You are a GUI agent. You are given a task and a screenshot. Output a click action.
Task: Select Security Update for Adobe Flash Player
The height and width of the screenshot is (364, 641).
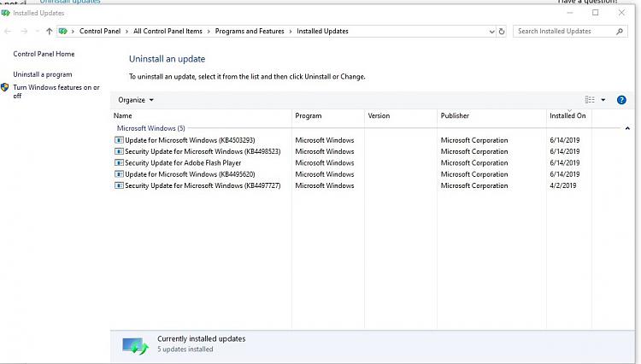click(x=183, y=163)
